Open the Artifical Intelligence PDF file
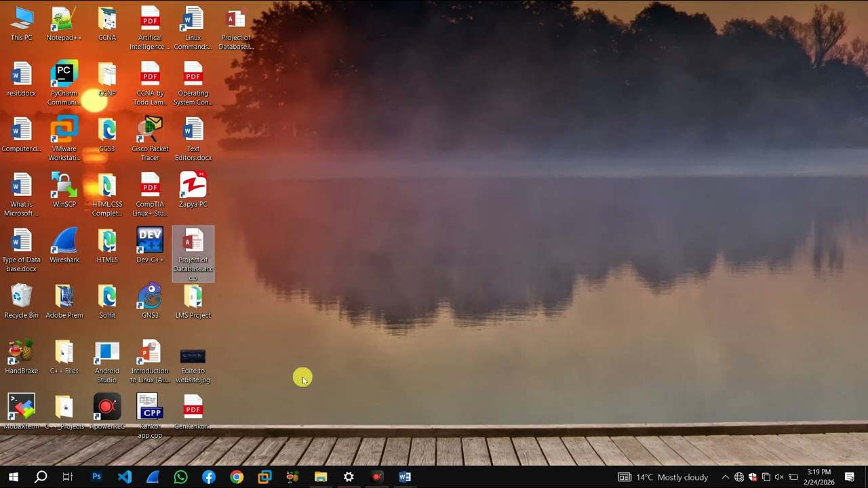Screen dimensions: 868x488 [x=150, y=28]
